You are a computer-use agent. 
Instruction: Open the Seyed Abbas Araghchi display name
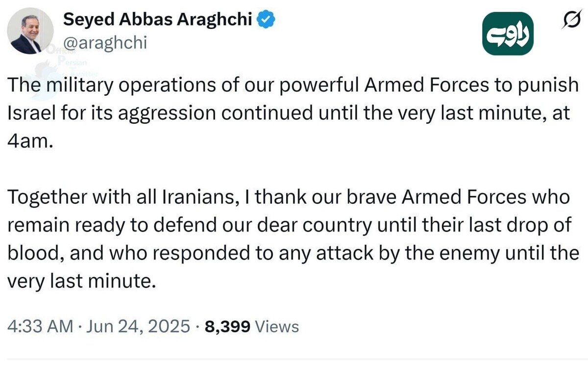(x=158, y=21)
